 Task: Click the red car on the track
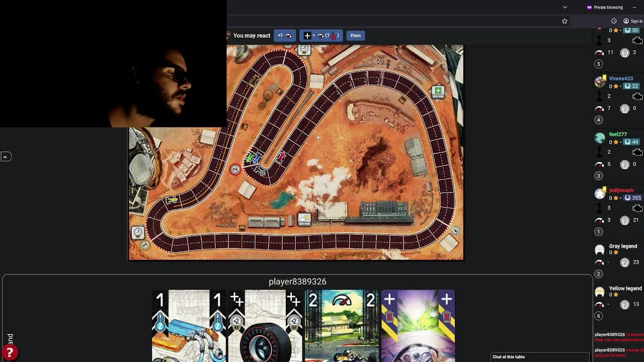click(282, 157)
